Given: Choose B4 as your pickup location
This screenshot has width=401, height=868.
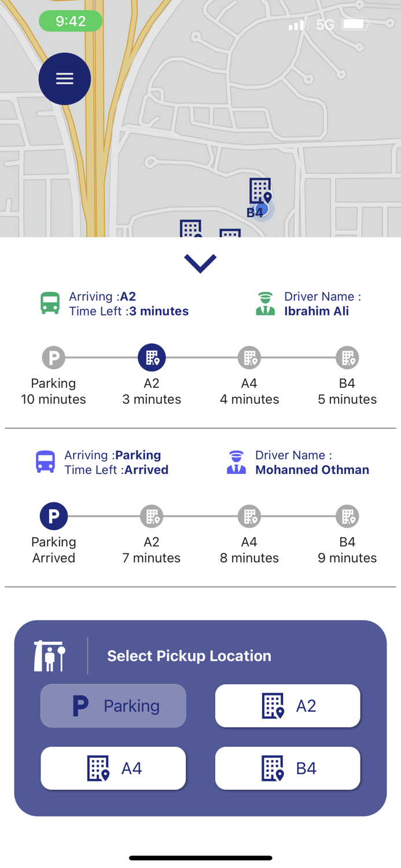Looking at the screenshot, I should click(288, 768).
